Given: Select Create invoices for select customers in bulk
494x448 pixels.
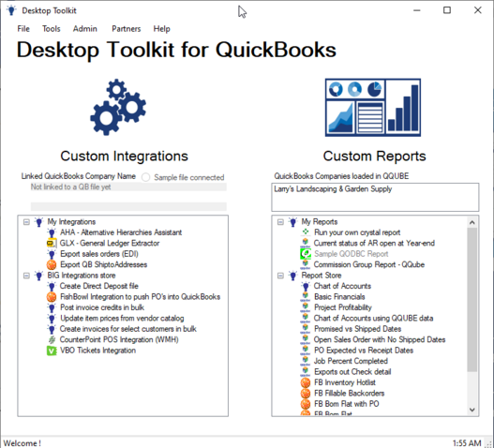Looking at the screenshot, I should coord(128,329).
